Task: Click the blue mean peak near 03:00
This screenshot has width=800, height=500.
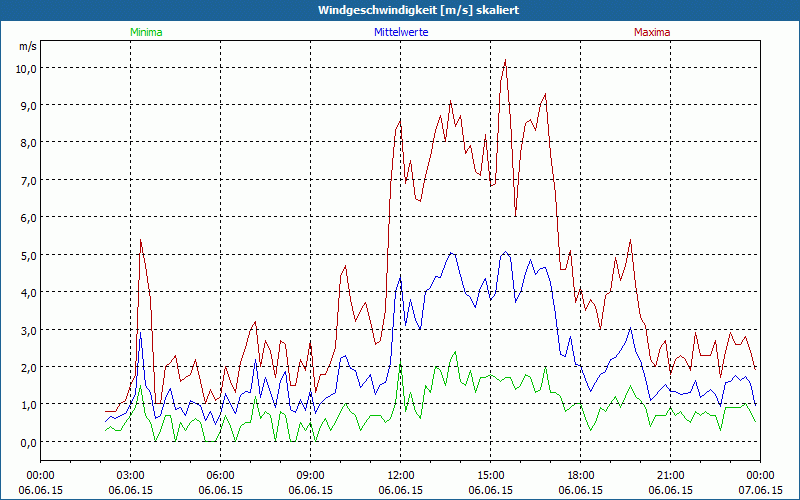Action: click(140, 333)
